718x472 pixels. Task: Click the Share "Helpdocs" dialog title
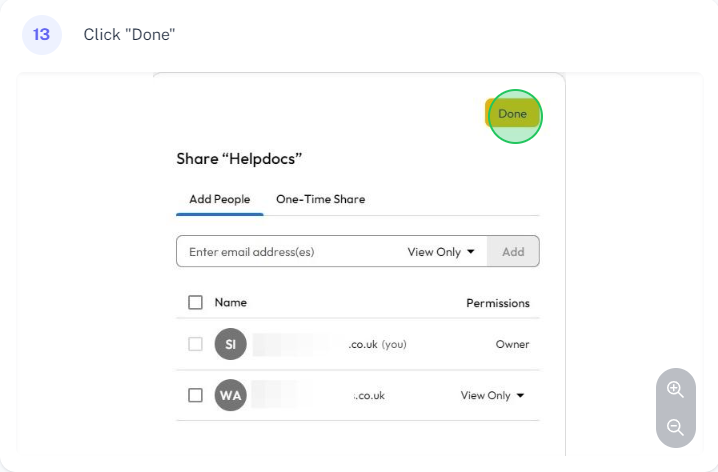click(239, 159)
